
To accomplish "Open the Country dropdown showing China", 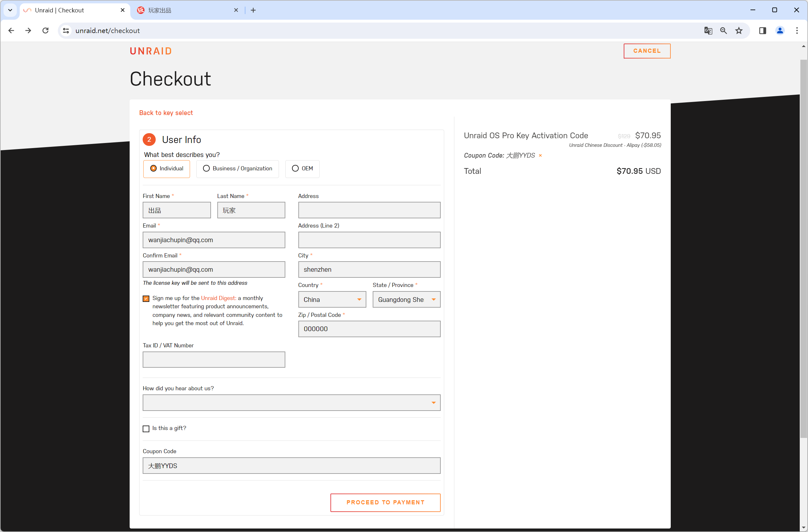I will [332, 299].
